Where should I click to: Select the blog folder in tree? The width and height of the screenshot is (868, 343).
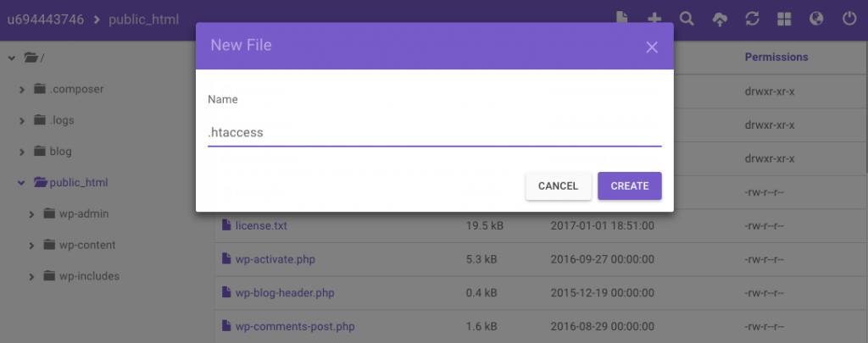click(x=60, y=152)
